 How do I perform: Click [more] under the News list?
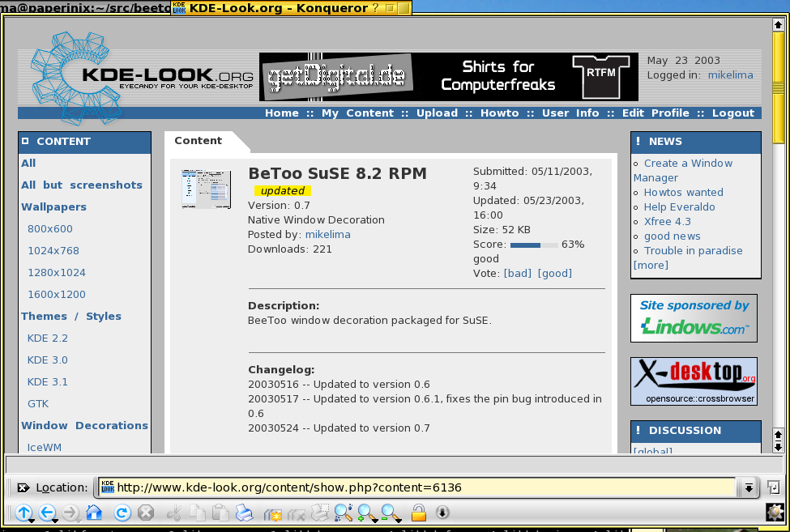pyautogui.click(x=651, y=266)
